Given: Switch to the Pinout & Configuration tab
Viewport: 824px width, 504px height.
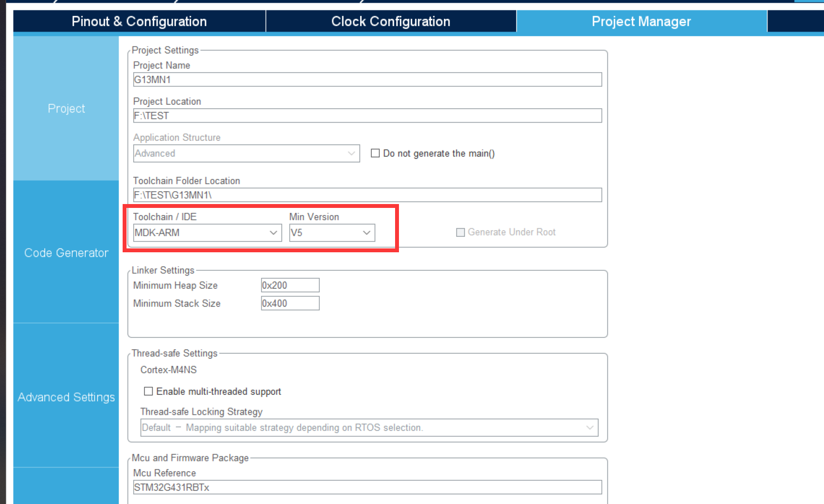Looking at the screenshot, I should (x=139, y=22).
